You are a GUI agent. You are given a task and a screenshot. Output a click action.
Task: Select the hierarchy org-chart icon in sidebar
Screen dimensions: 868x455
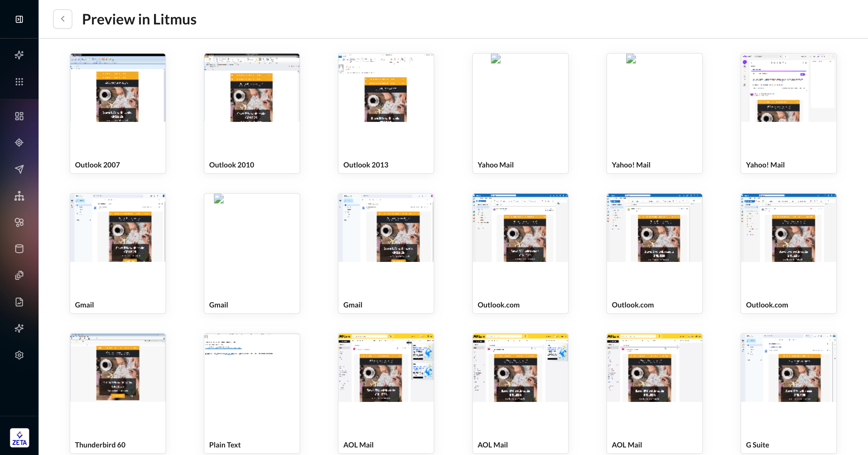[19, 196]
